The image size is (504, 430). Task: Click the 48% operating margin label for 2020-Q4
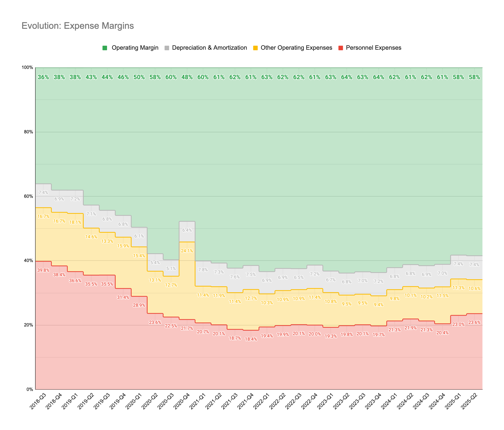pos(187,77)
